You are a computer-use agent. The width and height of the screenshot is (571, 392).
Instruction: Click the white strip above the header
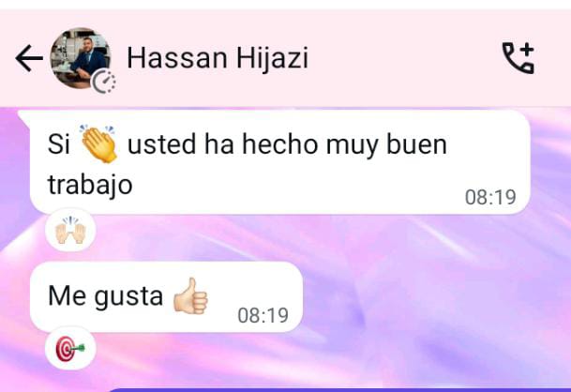click(x=285, y=5)
